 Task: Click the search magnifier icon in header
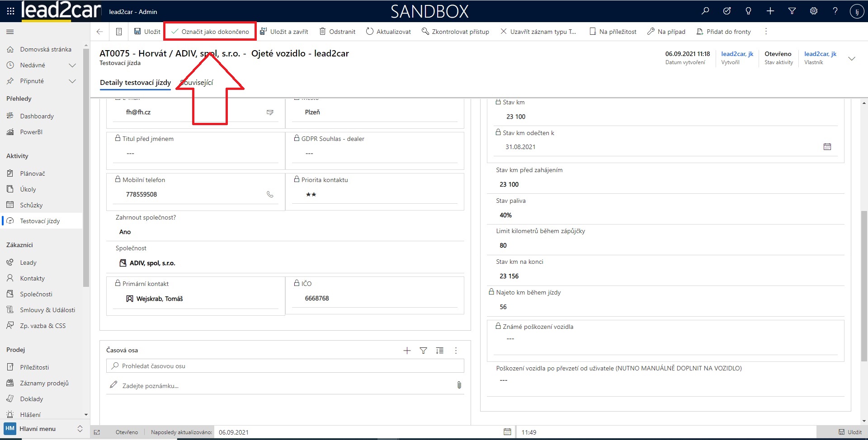coord(705,11)
